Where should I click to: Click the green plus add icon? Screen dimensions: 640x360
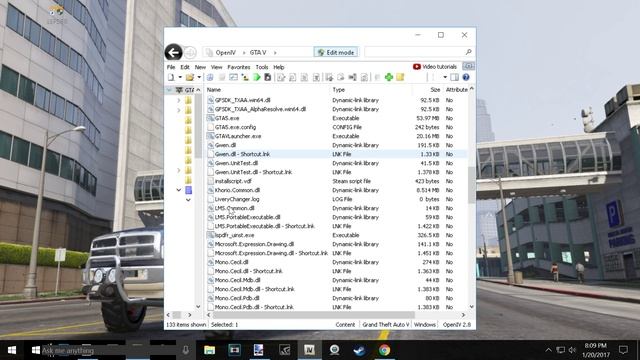[389, 77]
